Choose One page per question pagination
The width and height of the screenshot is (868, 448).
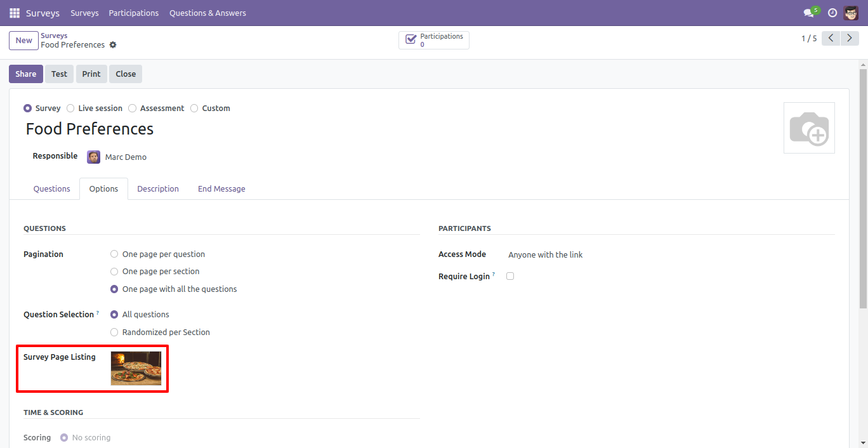[114, 254]
